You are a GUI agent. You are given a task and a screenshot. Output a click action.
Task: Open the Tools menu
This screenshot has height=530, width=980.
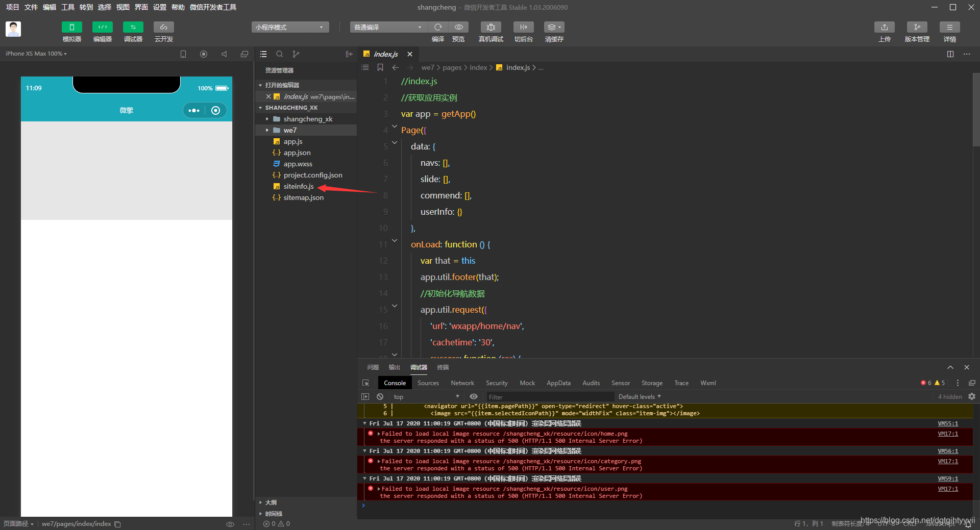pos(68,7)
